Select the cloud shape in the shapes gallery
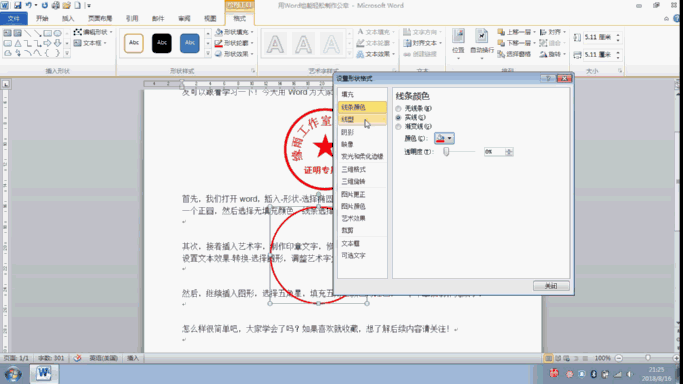683x384 pixels. (x=8, y=53)
